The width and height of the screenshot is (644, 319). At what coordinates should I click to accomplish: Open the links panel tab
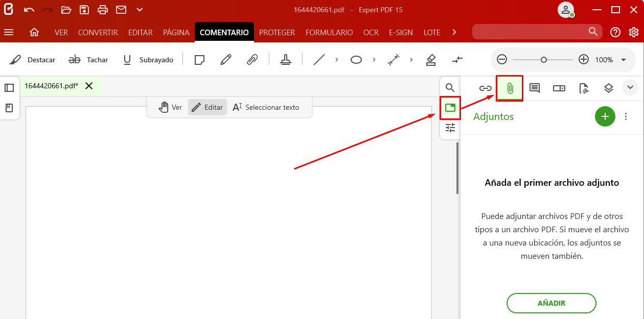[x=485, y=88]
